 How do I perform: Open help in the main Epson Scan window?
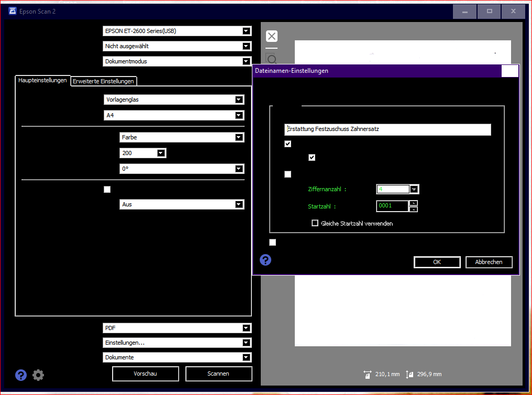21,375
